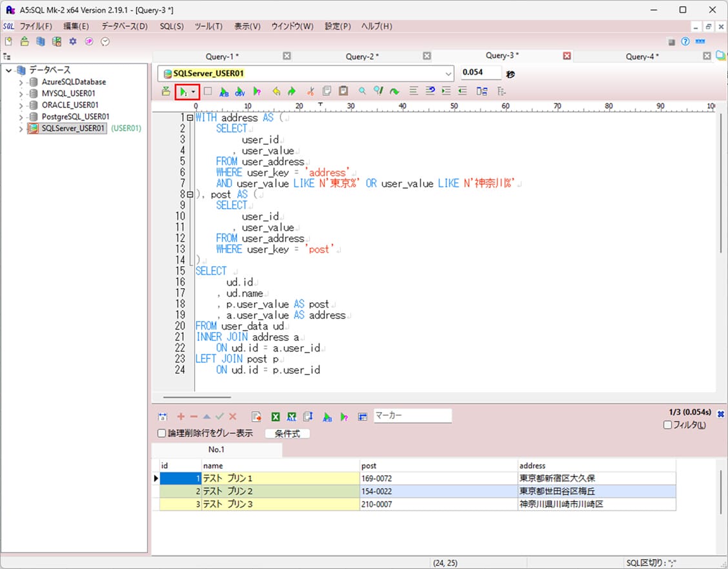Click the CSV export execution icon
The width and height of the screenshot is (728, 569).
click(x=240, y=92)
